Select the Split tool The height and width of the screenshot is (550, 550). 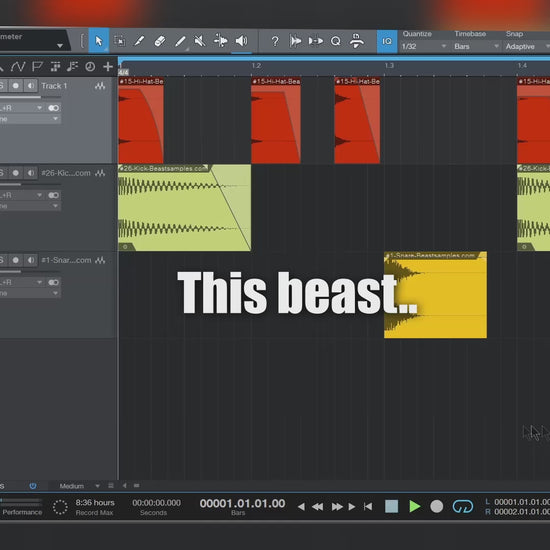tap(139, 41)
